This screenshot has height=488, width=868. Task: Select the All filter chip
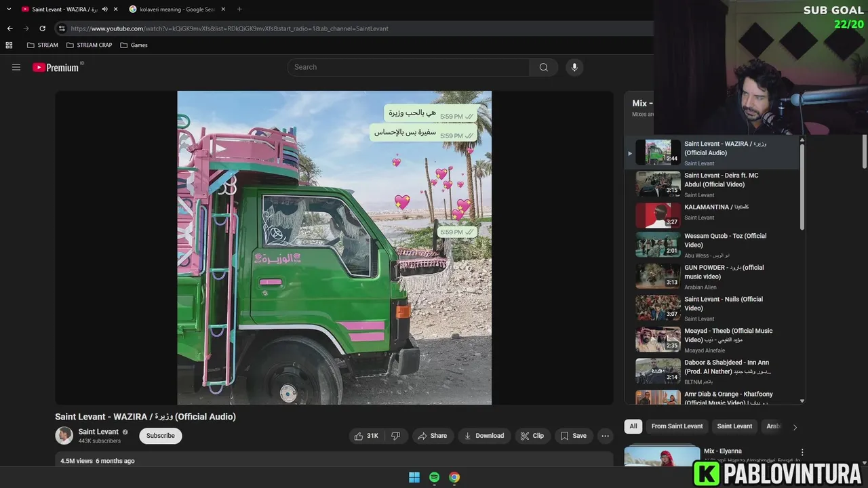633,426
